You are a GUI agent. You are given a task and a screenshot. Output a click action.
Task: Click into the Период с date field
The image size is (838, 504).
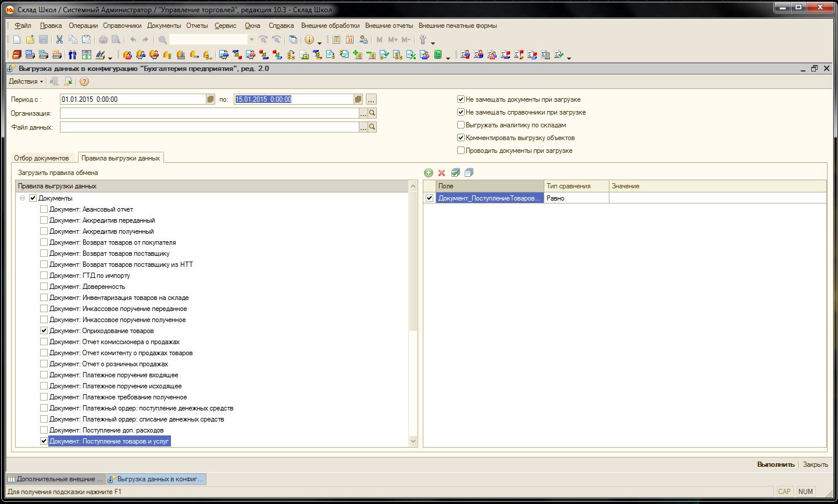pos(133,99)
